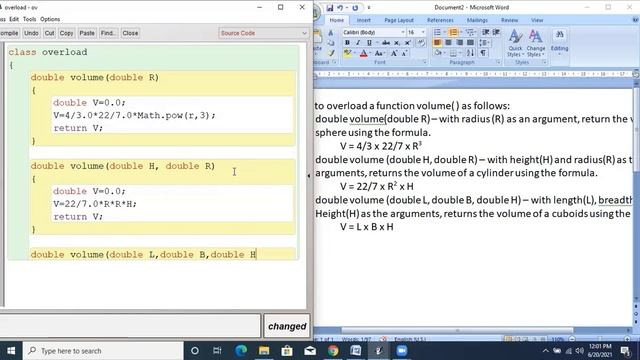Toggle Bold formatting in Word
This screenshot has width=640, height=360.
347,42
